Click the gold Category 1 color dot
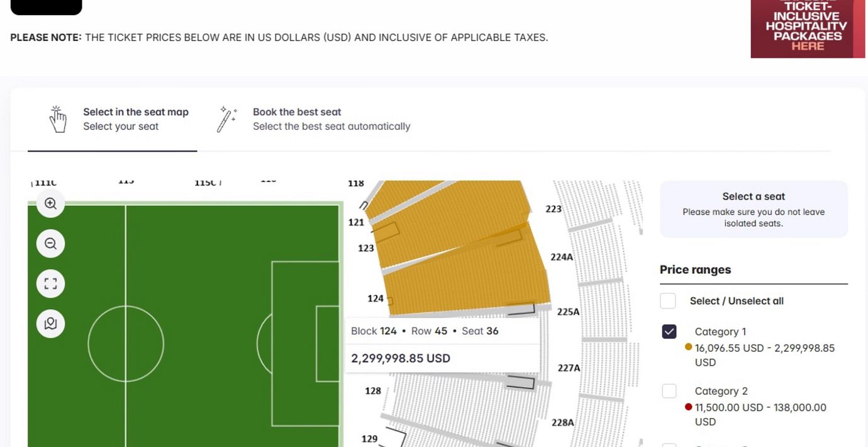Screen dimensions: 868x447 (x=688, y=347)
